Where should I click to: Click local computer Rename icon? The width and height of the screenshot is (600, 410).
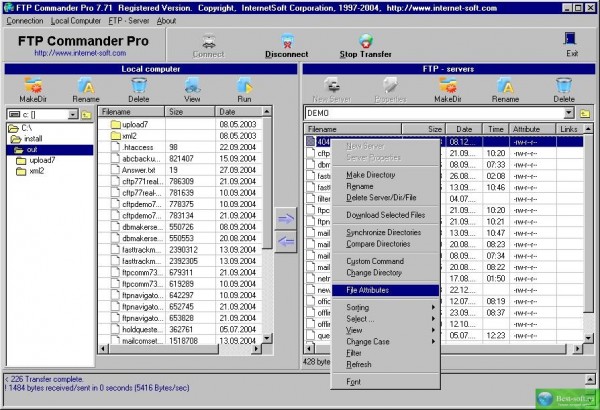86,85
